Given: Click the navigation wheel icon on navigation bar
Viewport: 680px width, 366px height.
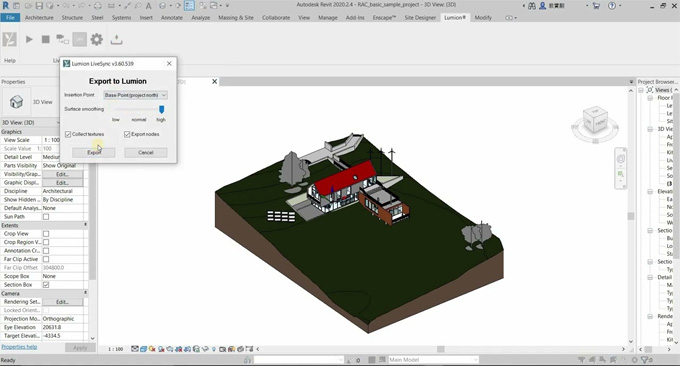Looking at the screenshot, I should click(621, 159).
